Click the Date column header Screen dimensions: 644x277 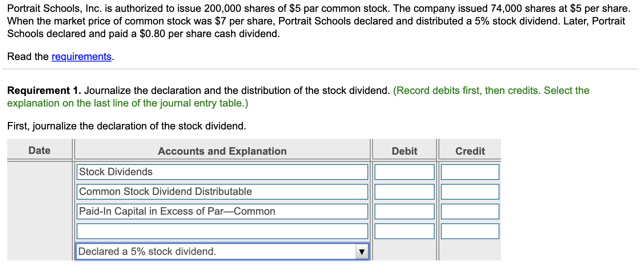point(40,150)
